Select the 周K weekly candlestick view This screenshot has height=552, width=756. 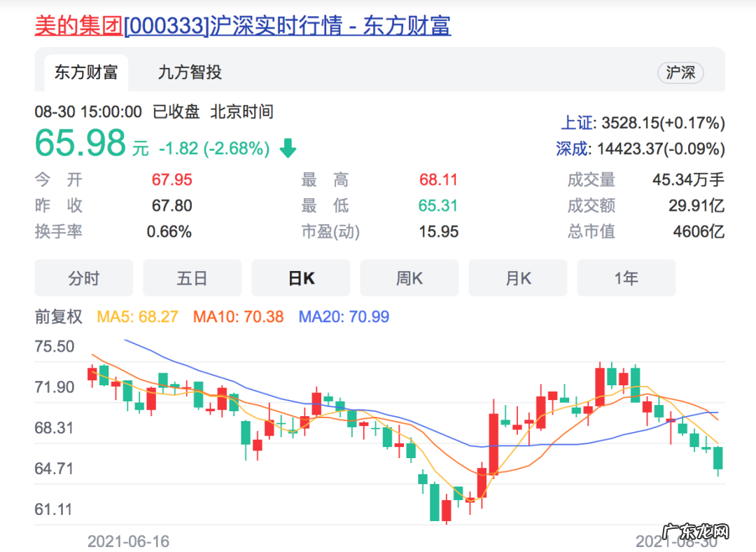[x=409, y=278]
